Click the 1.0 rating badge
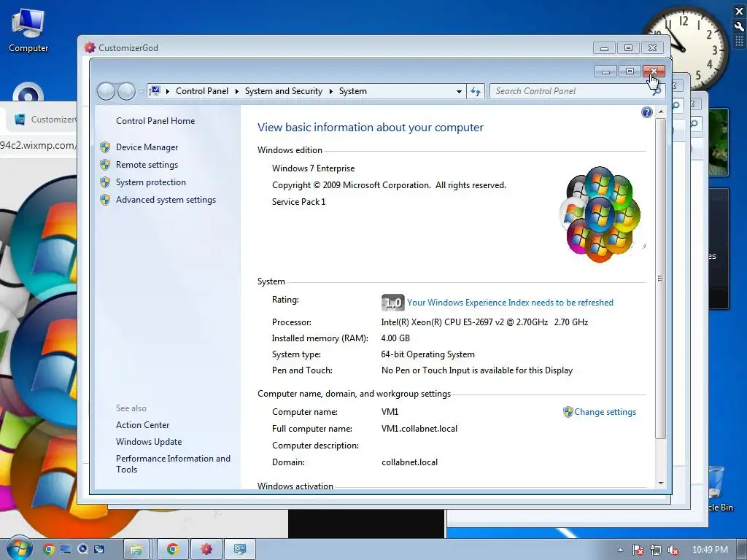 [392, 303]
